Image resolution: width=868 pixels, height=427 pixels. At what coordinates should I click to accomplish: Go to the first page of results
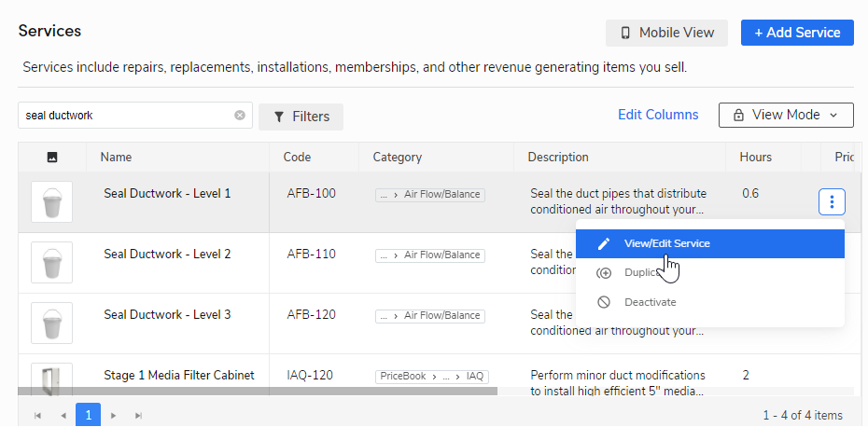click(x=38, y=416)
